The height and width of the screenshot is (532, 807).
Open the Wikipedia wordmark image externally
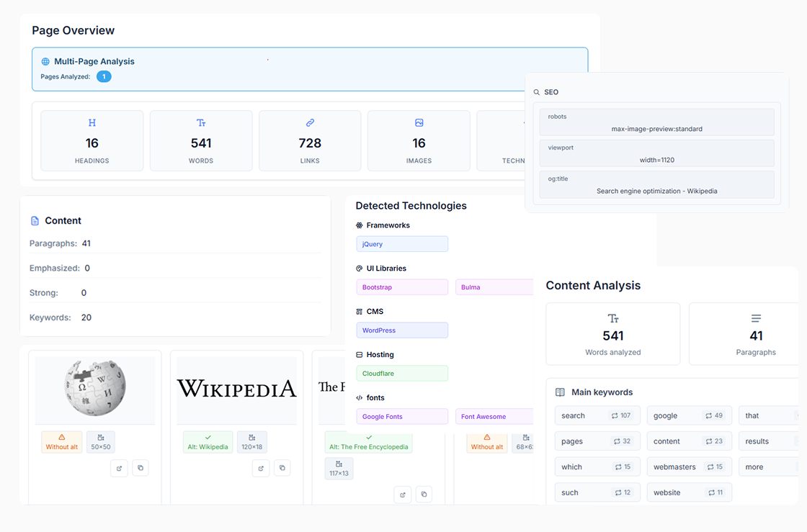pos(261,468)
